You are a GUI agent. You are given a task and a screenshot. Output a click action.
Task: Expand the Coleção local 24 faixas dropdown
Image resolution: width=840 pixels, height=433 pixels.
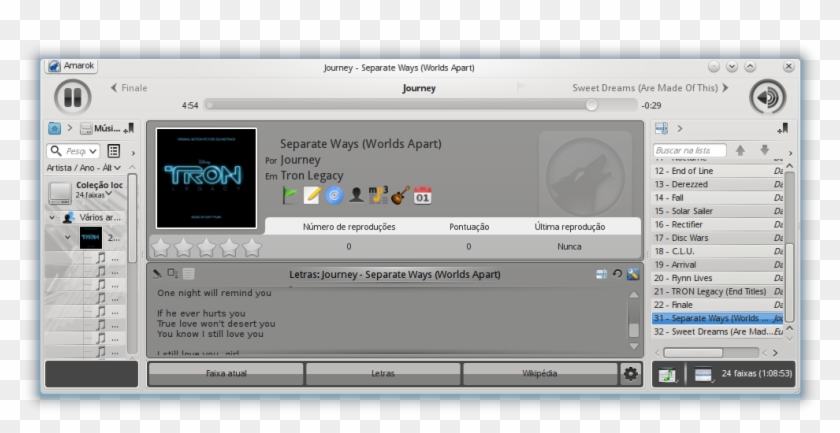click(x=109, y=194)
